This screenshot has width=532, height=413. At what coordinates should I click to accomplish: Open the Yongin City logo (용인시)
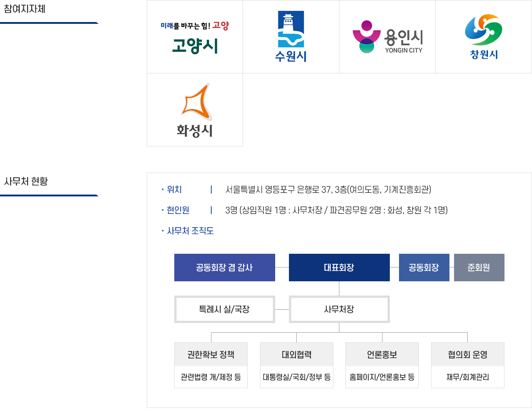click(x=387, y=37)
